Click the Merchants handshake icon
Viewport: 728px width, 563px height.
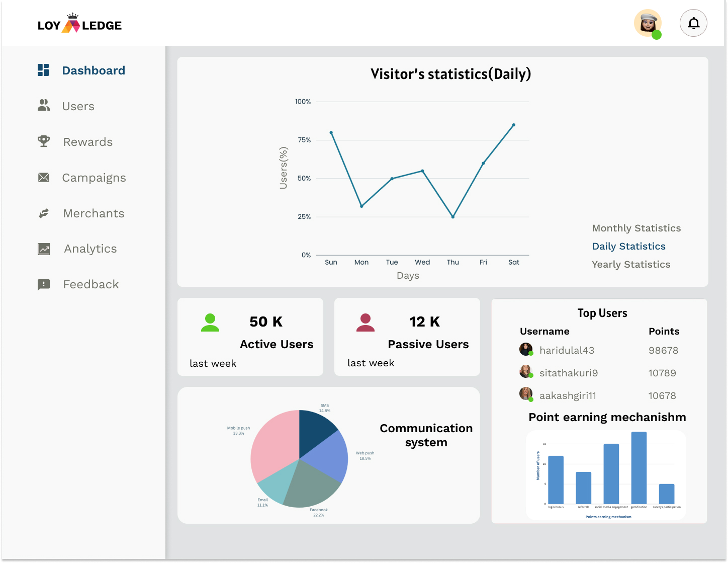(44, 213)
